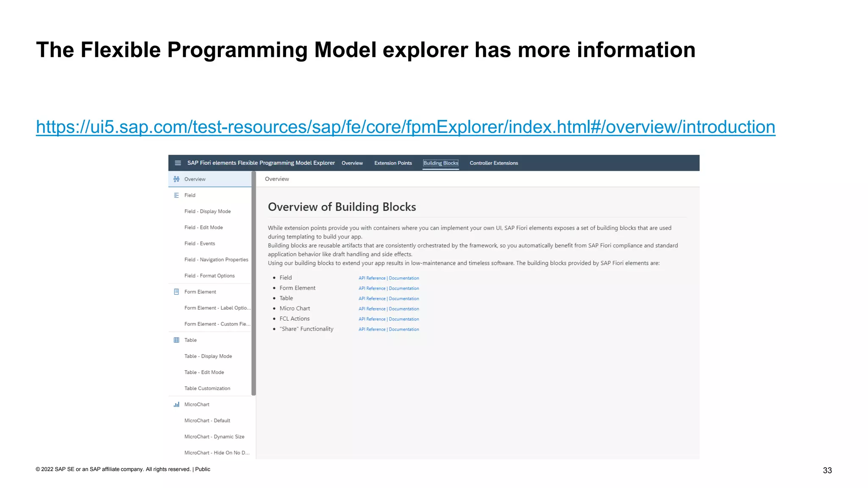Click the sidebar vertical scrollbar
Screen dimensions: 868x488
coord(254,283)
